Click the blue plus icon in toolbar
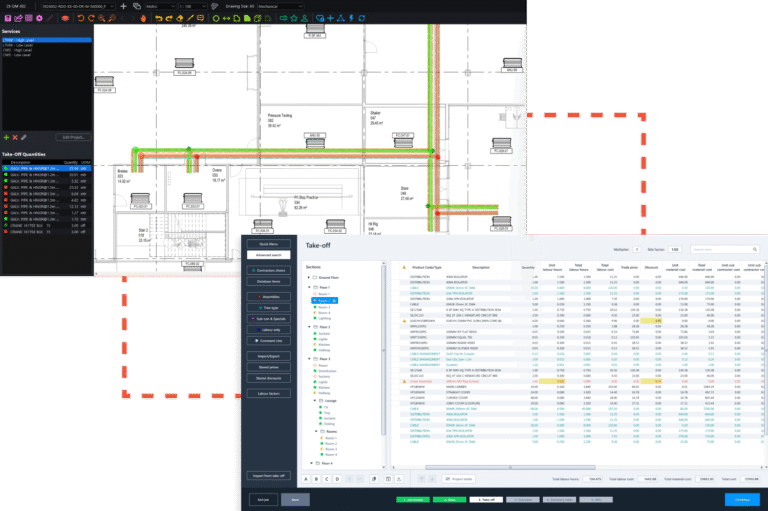The image size is (768, 511). click(331, 18)
